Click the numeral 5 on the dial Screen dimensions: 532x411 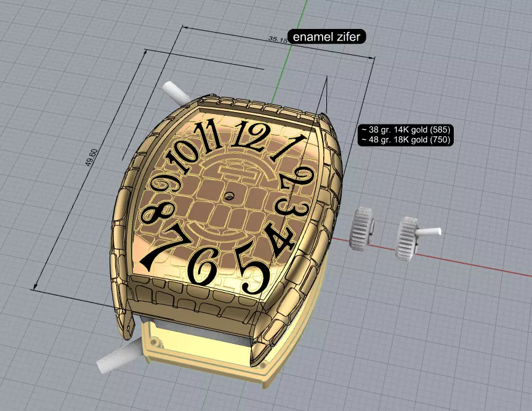(253, 268)
